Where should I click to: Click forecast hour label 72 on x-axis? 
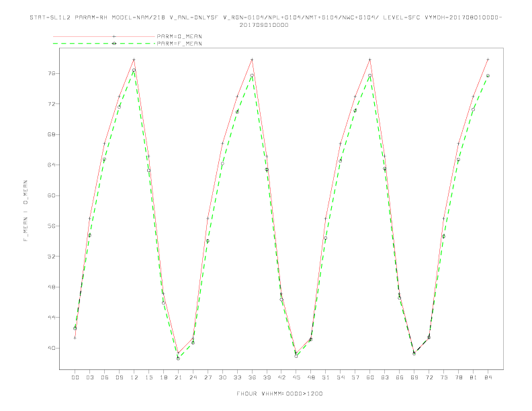(429, 377)
